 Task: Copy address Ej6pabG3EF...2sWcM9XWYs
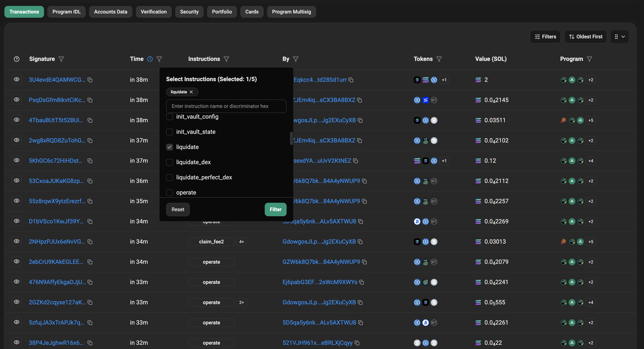(x=362, y=282)
